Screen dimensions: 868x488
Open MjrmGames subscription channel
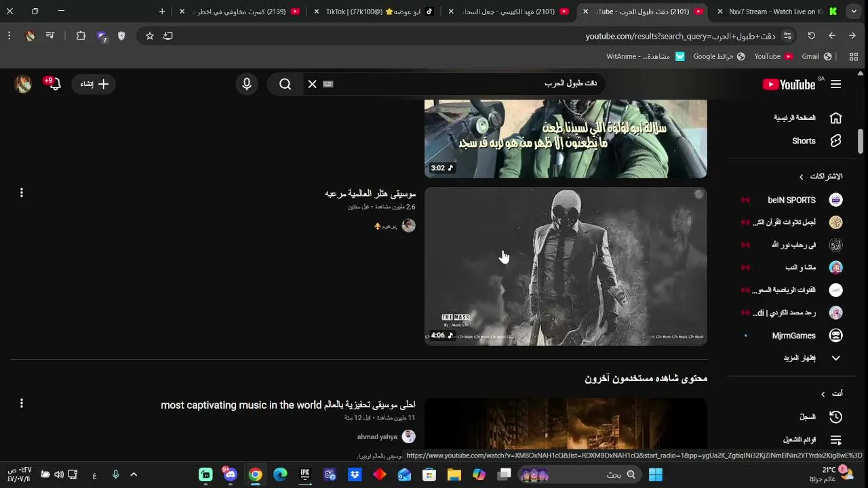[x=793, y=335]
